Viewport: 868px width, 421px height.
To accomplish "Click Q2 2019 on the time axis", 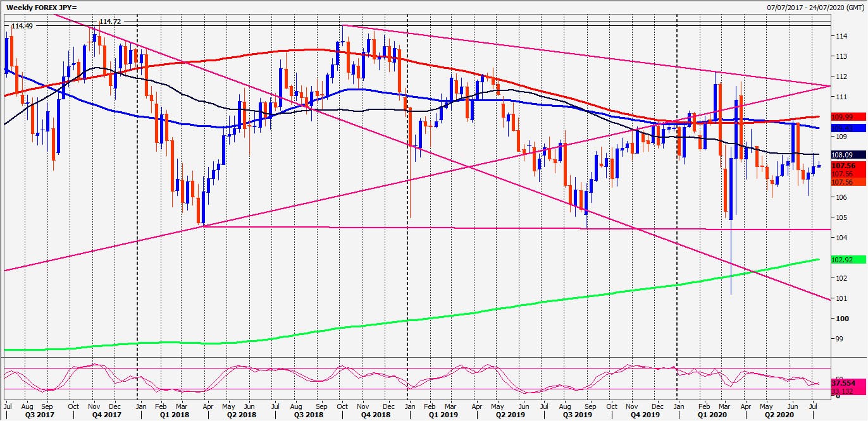I will [x=508, y=416].
